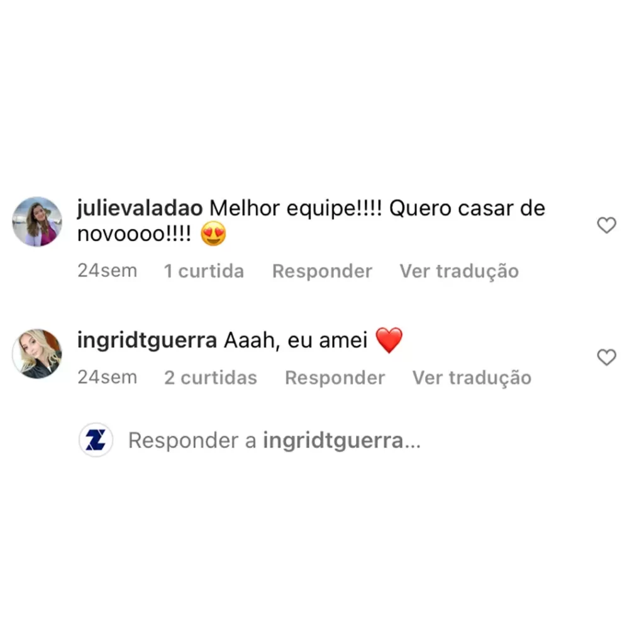This screenshot has height=644, width=644.
Task: Click the blue Z logo avatar
Action: (x=96, y=440)
